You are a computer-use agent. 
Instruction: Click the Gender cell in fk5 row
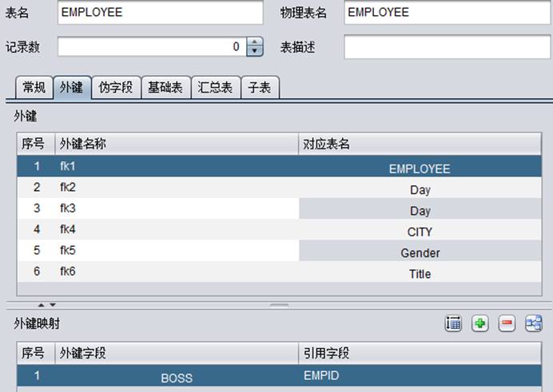420,252
